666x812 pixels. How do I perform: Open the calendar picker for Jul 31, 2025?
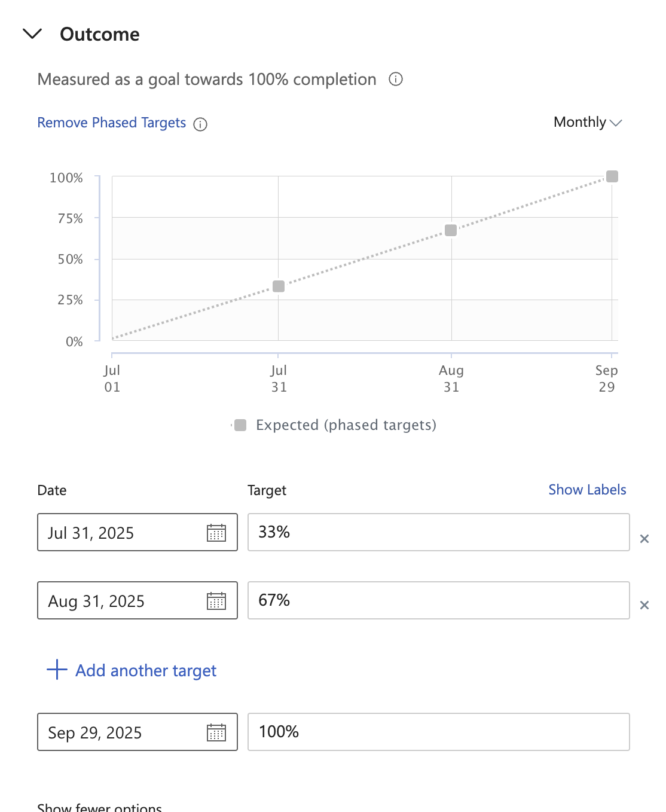click(x=218, y=532)
